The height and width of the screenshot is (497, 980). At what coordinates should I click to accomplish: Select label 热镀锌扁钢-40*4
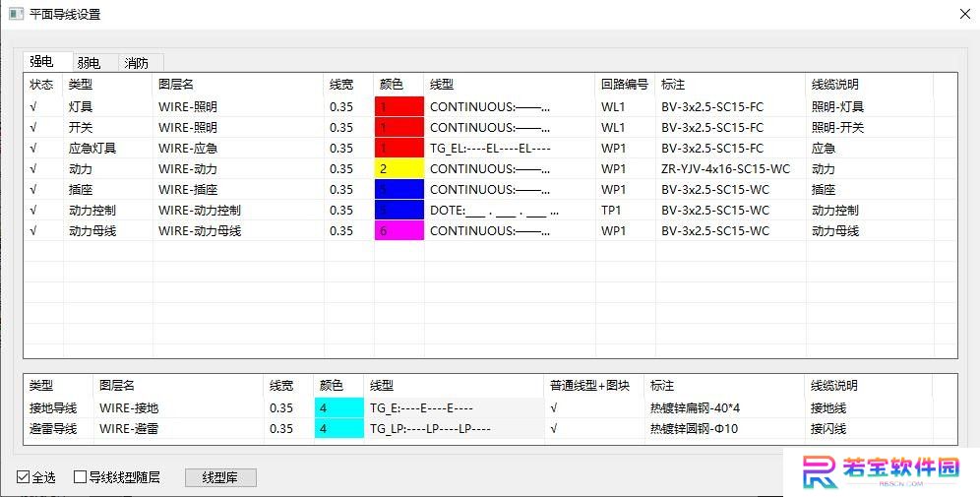pos(695,408)
